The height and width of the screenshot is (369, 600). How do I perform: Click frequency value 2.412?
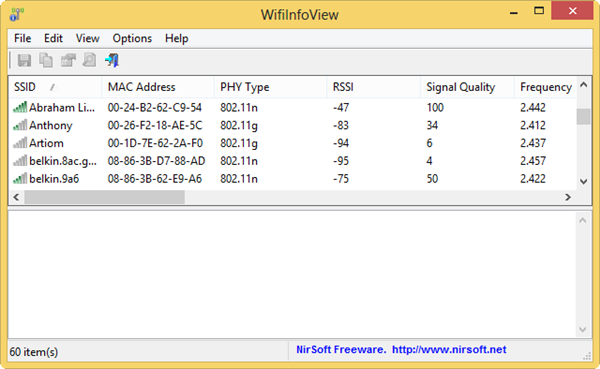(x=533, y=126)
